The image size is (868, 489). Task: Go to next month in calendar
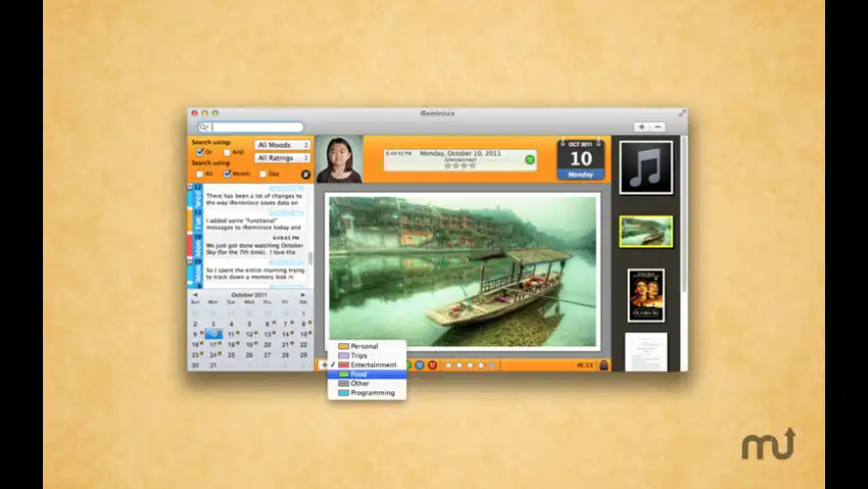point(303,295)
